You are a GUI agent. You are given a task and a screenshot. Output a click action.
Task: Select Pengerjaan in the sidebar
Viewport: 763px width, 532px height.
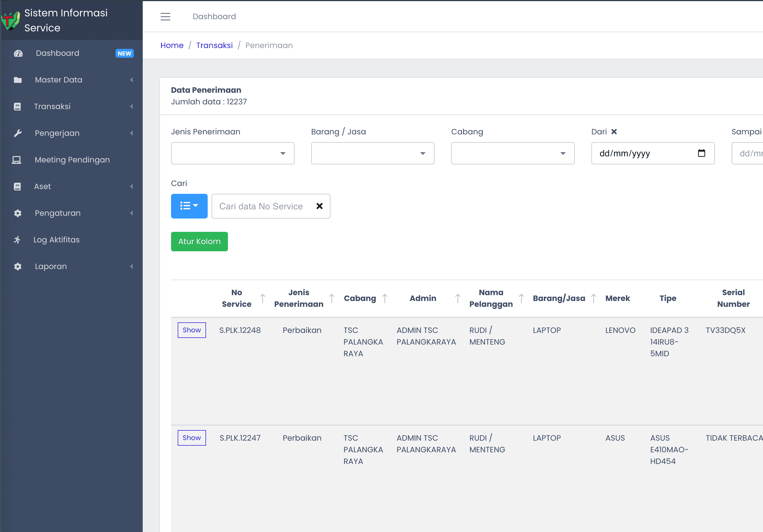point(57,133)
